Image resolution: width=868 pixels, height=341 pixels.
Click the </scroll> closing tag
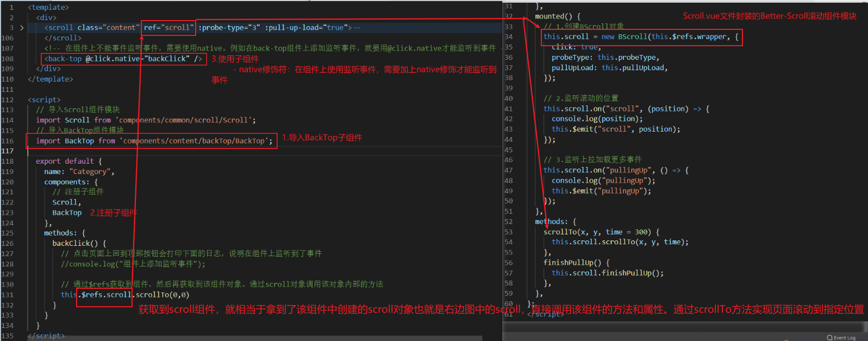point(63,38)
